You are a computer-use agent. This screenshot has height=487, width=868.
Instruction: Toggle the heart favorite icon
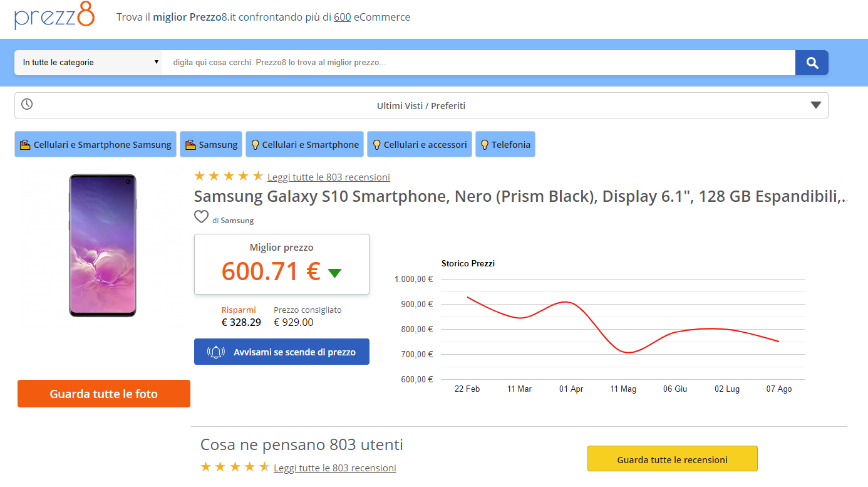(201, 217)
